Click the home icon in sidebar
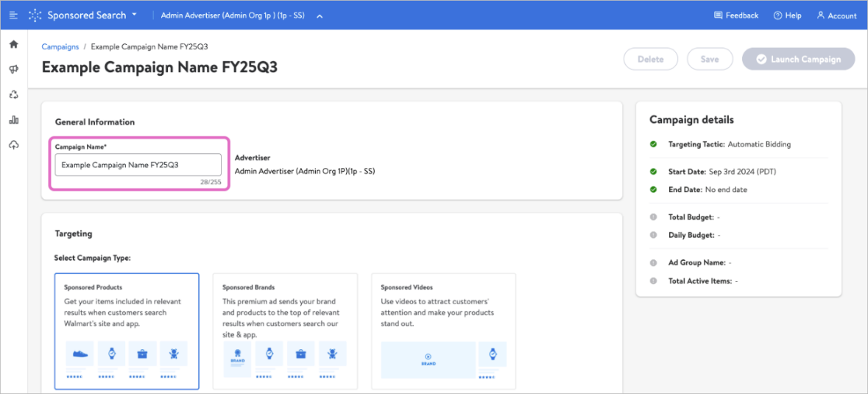868x394 pixels. tap(13, 44)
